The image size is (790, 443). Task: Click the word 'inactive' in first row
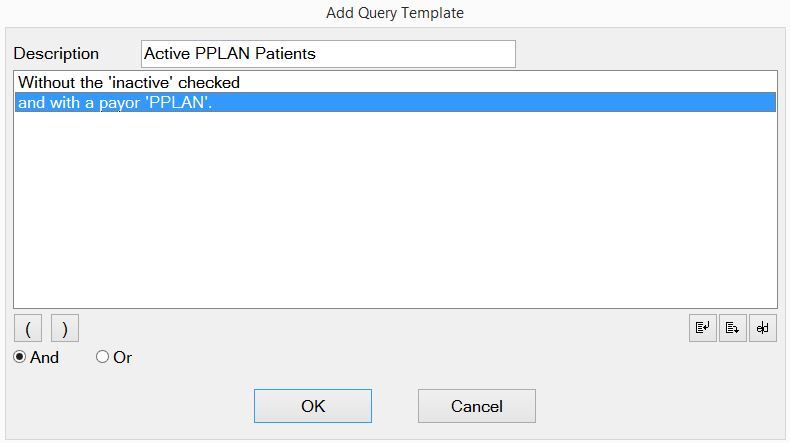(x=141, y=82)
